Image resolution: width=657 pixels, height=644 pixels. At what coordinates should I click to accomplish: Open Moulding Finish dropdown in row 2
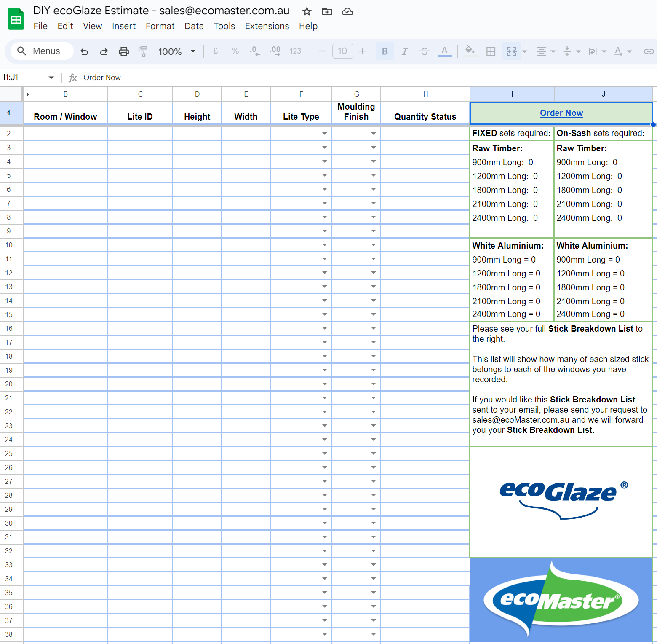point(373,134)
